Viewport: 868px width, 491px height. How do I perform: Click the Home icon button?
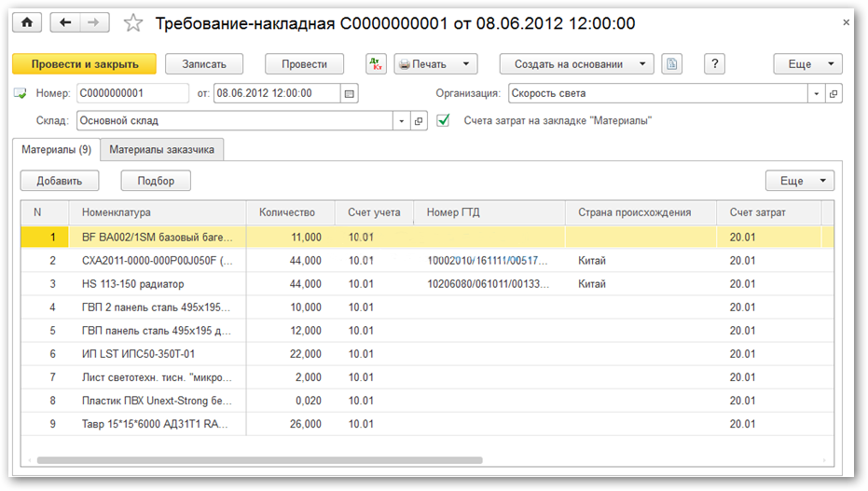[x=26, y=22]
